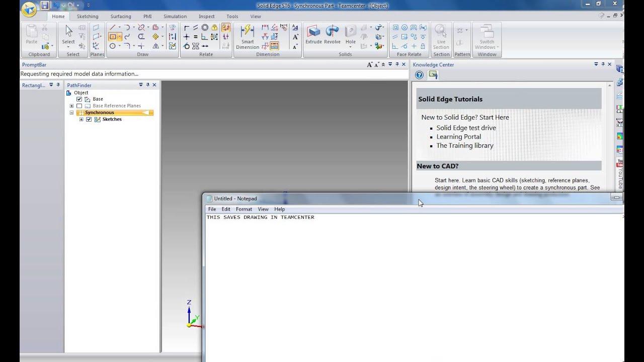The image size is (644, 362).
Task: Click the Knowledge Center tutorials icon
Action: (x=433, y=75)
